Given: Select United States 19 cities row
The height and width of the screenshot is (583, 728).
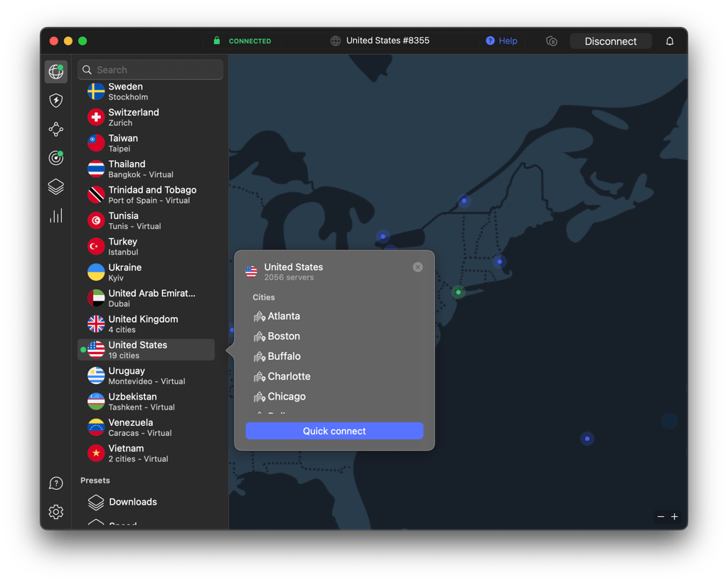Looking at the screenshot, I should 146,350.
